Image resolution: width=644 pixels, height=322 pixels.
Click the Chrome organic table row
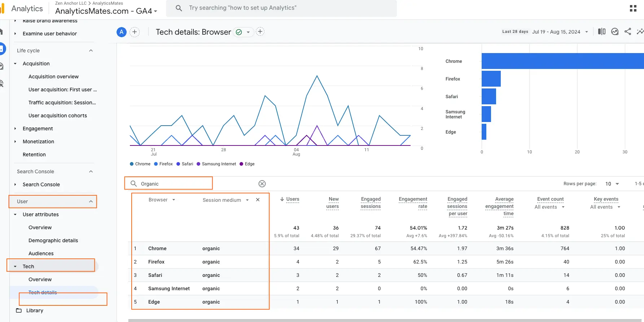386,248
